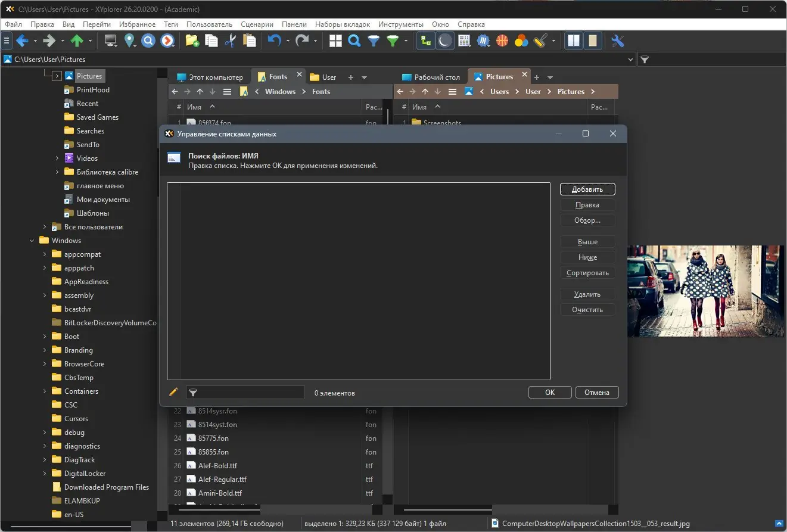This screenshot has height=532, width=787.
Task: Open the Back button history dropdown arrow
Action: point(35,41)
